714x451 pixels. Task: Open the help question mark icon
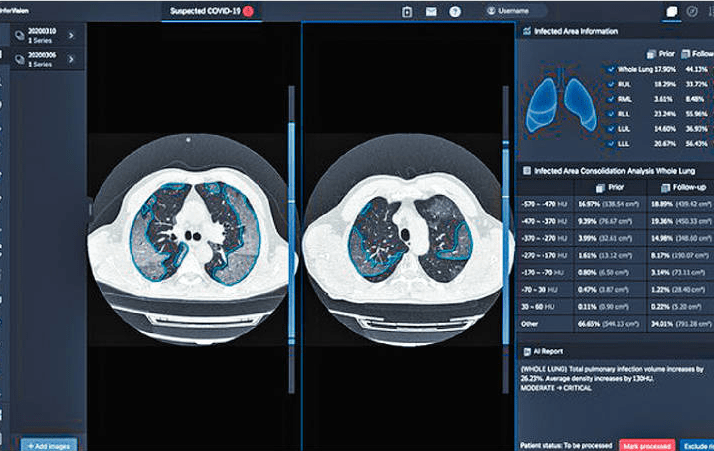click(x=455, y=11)
